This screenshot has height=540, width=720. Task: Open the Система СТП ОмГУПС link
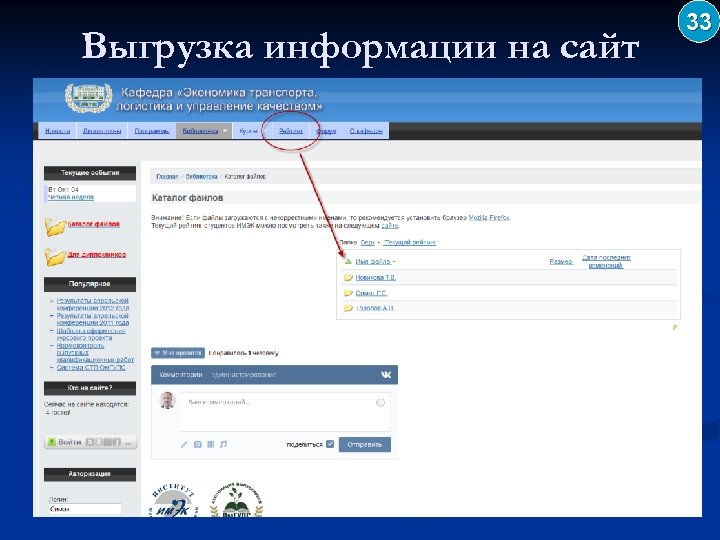tap(91, 367)
